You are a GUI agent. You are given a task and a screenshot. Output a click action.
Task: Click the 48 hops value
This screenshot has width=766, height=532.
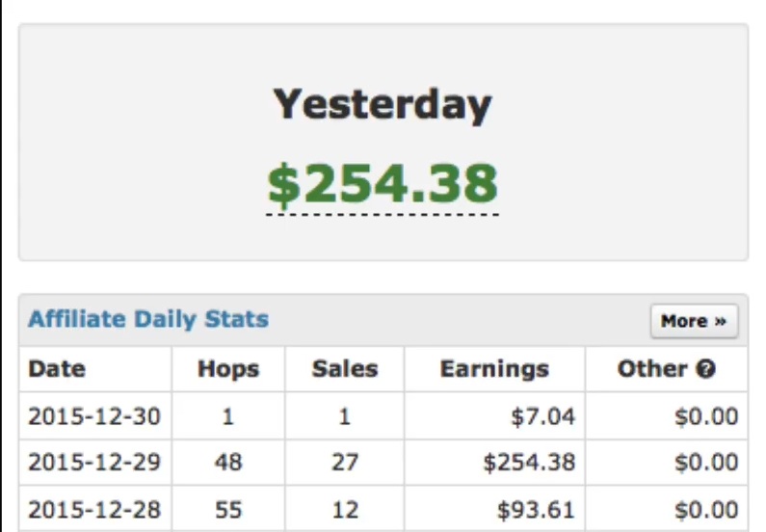pos(228,463)
